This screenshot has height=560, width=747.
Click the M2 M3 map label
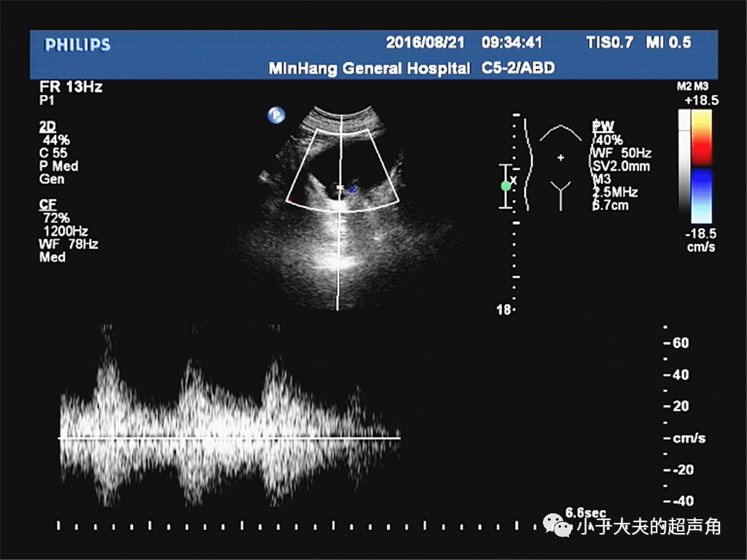point(692,87)
